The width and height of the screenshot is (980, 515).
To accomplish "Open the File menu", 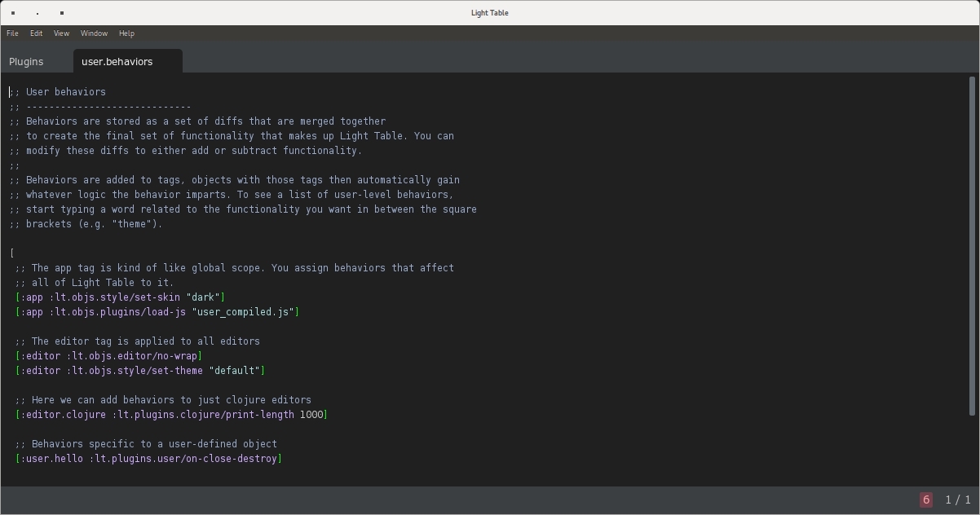I will coord(12,33).
